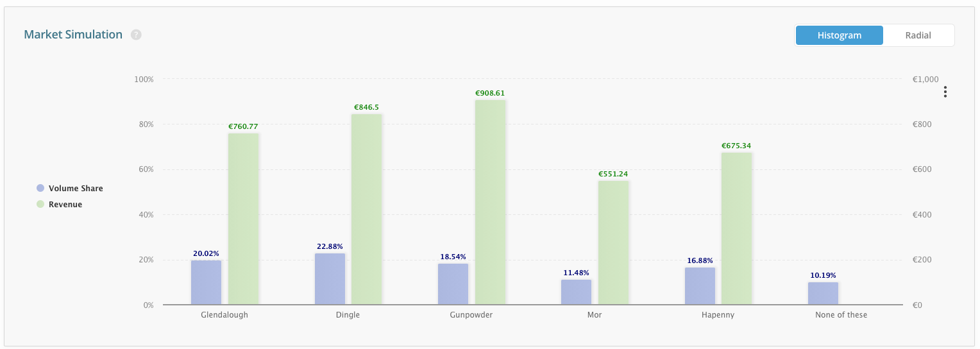Click Mor's green €551.24 revenue bar

click(613, 243)
